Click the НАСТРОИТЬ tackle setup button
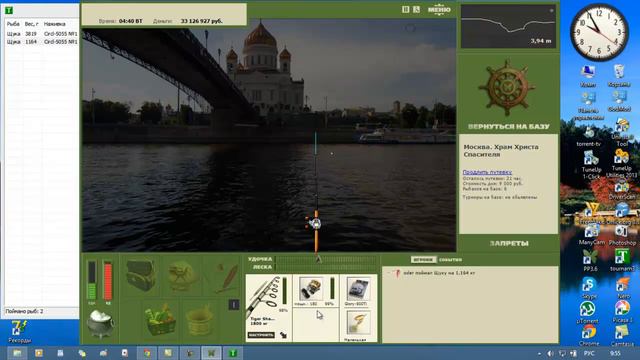The height and width of the screenshot is (360, 640). click(261, 335)
